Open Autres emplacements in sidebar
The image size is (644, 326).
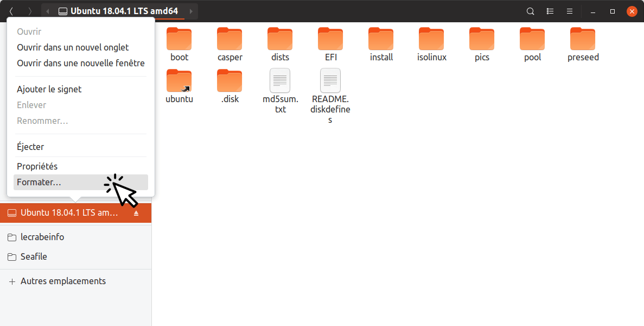(75, 281)
